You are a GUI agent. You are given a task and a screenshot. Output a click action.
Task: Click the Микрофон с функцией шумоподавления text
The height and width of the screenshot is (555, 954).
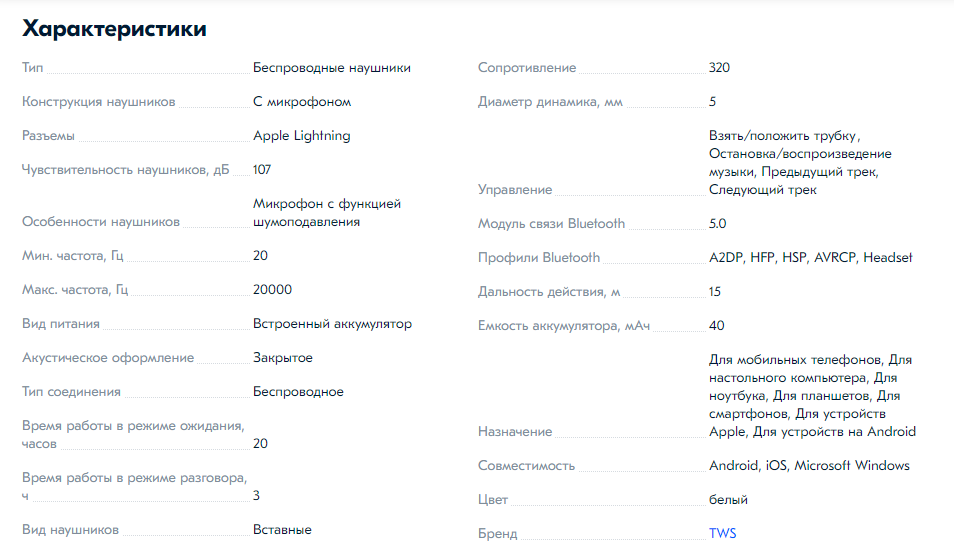tap(327, 212)
